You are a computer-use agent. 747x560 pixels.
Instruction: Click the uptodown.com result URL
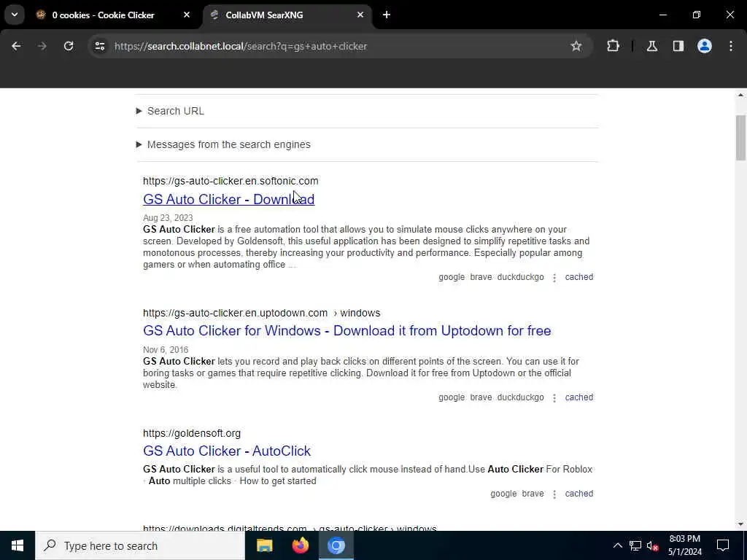[x=262, y=313]
